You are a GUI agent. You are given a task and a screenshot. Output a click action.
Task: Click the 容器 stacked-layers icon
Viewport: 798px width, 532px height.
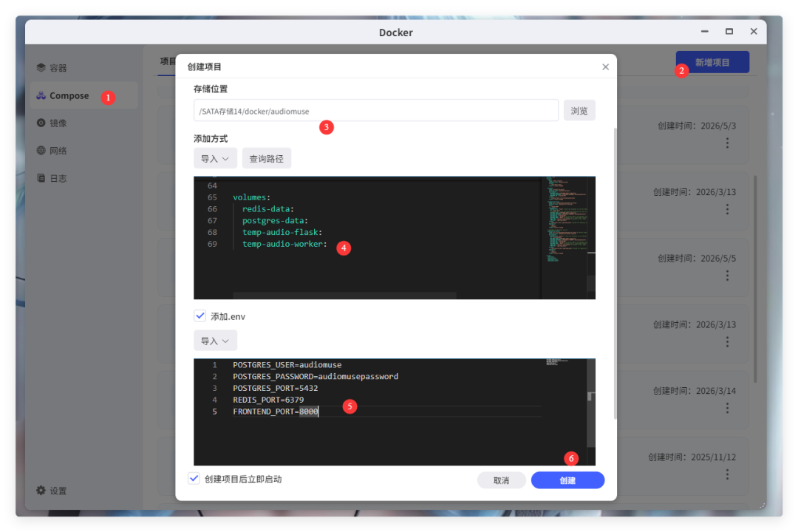click(x=41, y=67)
